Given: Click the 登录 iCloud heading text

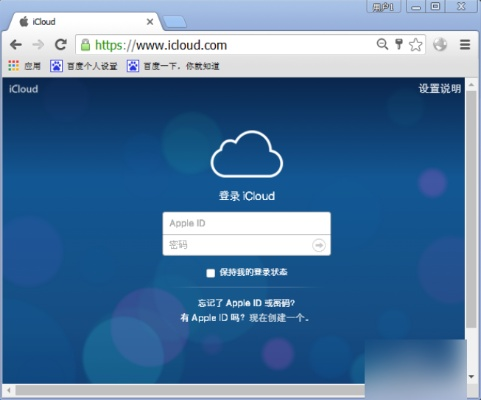Looking at the screenshot, I should [x=247, y=196].
